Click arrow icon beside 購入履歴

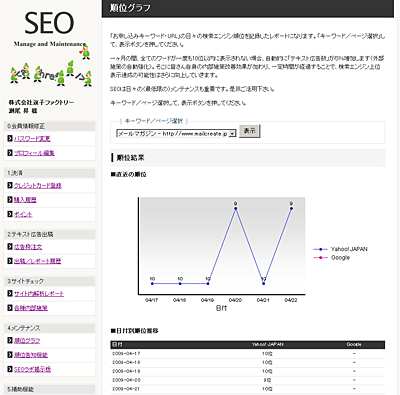point(10,199)
